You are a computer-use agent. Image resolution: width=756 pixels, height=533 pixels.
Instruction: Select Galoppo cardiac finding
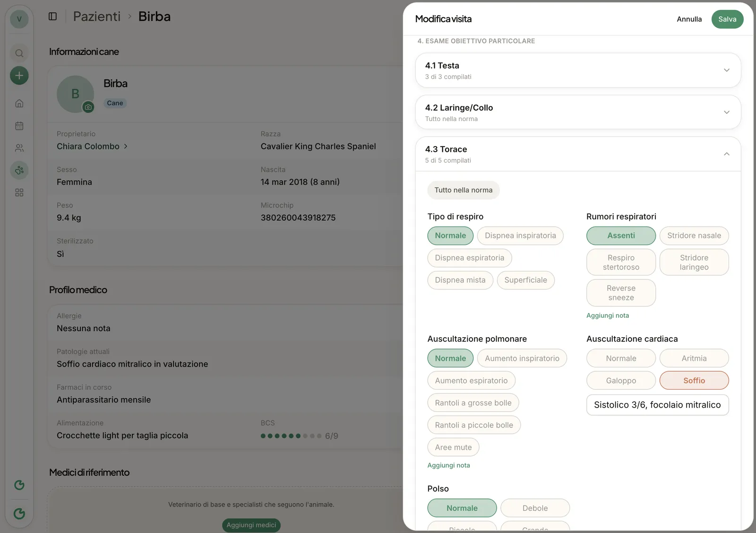coord(621,381)
